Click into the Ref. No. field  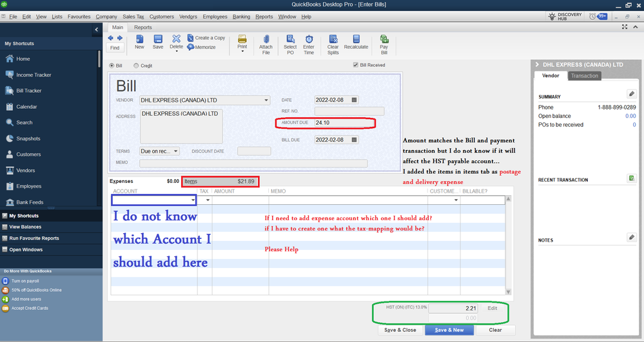coord(349,111)
